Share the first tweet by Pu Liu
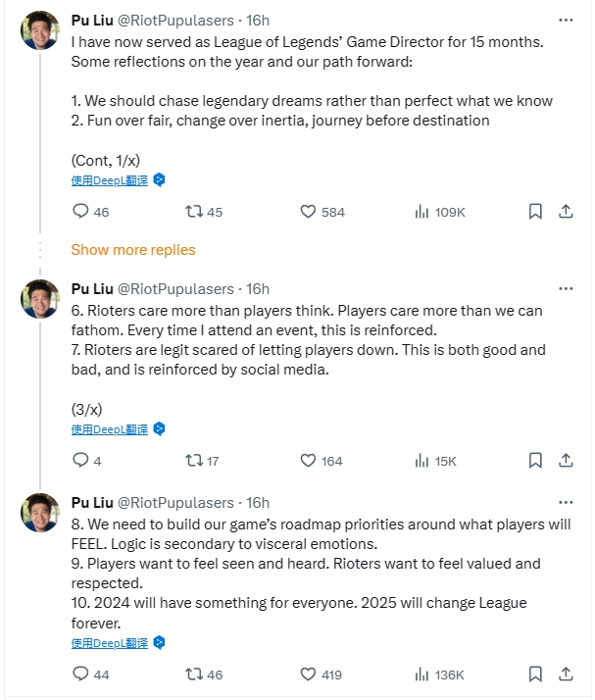Viewport: 595px width, 700px height. coord(566,212)
